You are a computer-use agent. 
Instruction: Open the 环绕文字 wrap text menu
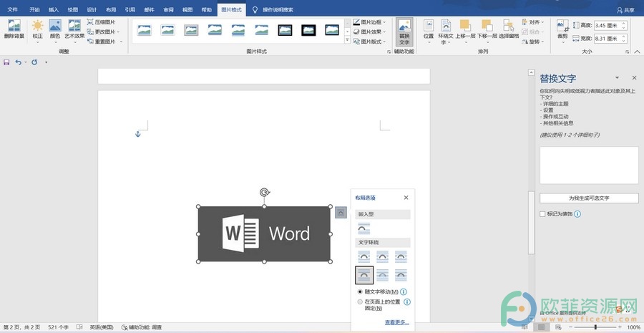point(446,32)
